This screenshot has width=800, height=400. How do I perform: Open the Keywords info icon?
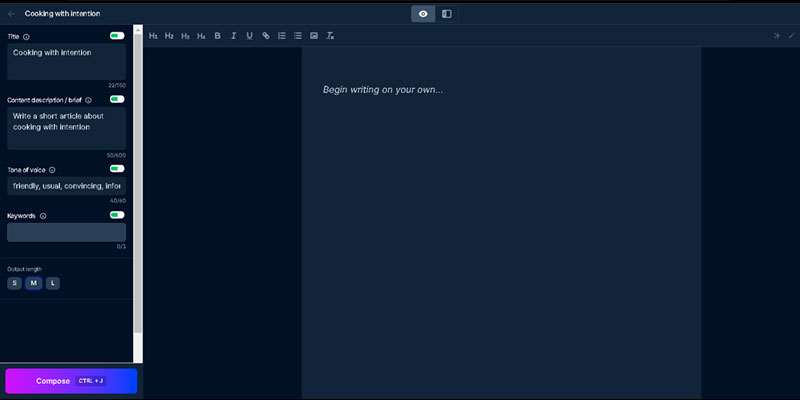pos(43,216)
